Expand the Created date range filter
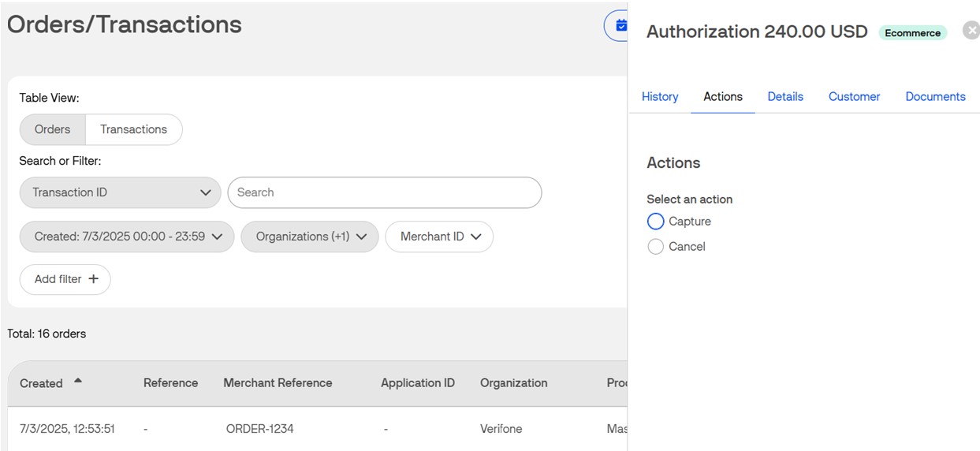 pyautogui.click(x=127, y=237)
